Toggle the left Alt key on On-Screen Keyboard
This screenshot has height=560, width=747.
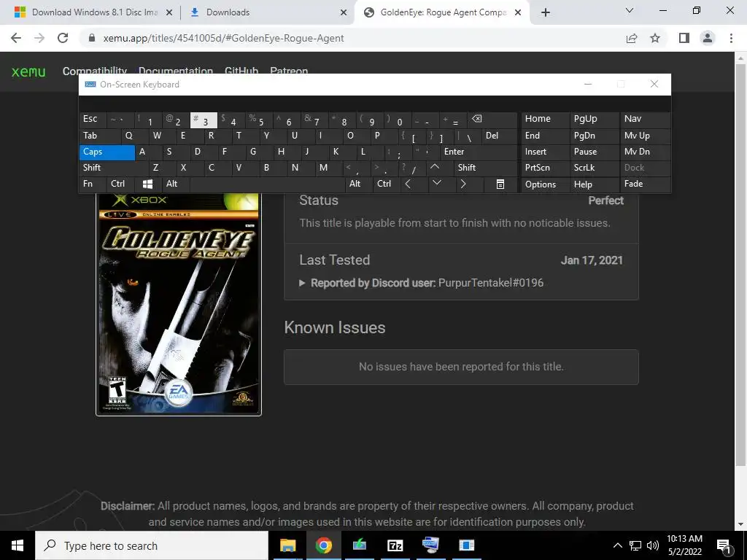tap(175, 184)
